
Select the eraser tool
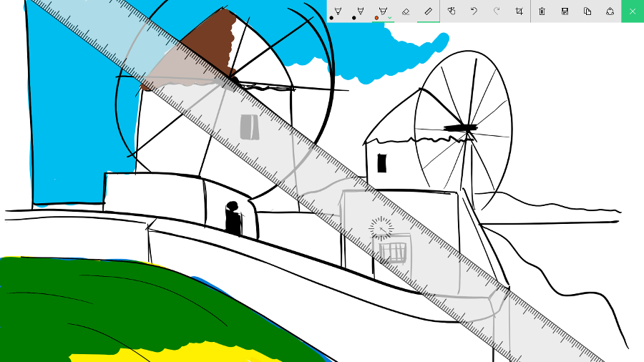coord(406,11)
